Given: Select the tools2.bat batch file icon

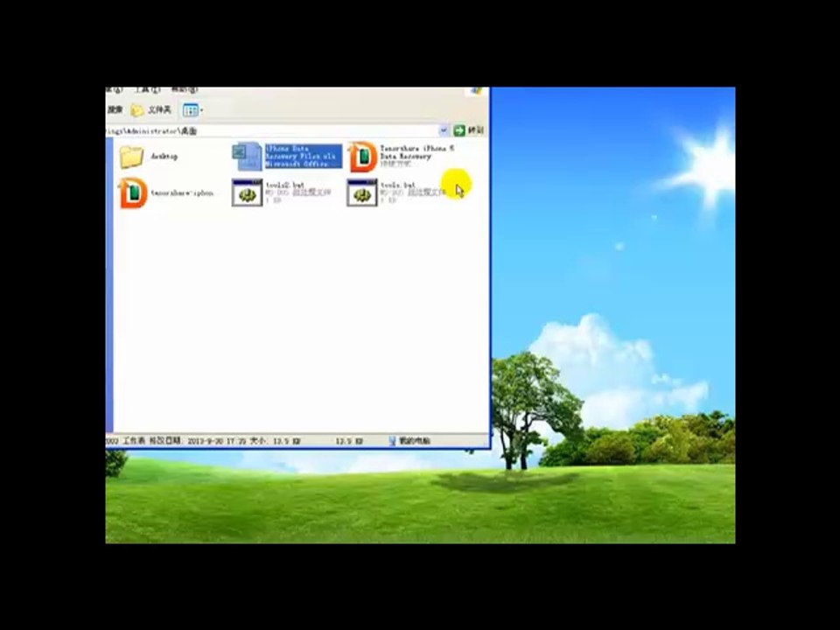Looking at the screenshot, I should (247, 192).
